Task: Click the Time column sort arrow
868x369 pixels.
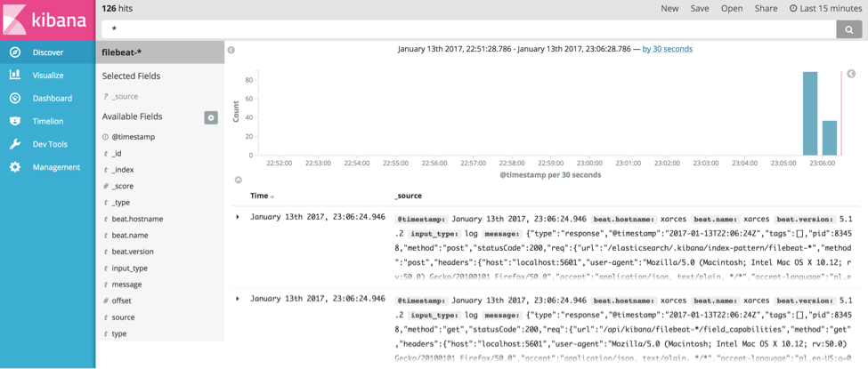Action: 272,197
